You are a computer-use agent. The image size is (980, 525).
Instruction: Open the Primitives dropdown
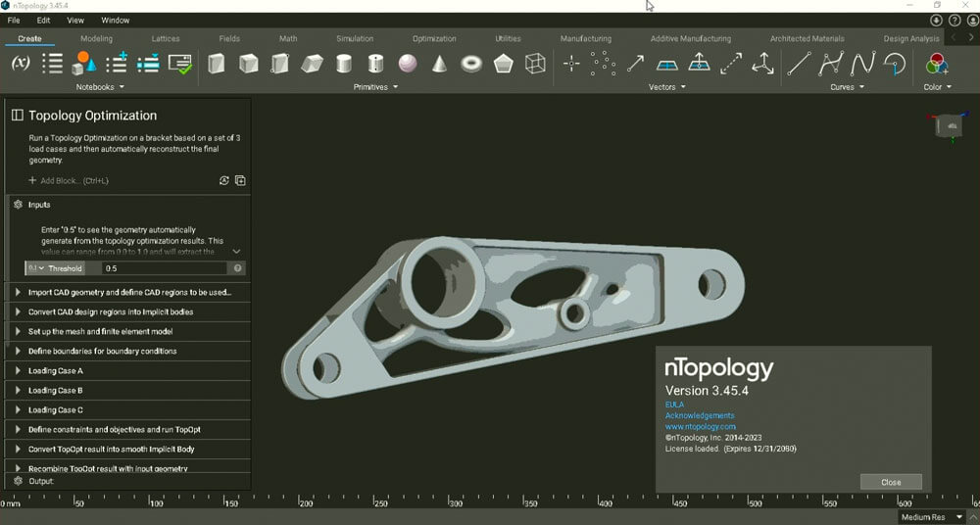pos(375,87)
